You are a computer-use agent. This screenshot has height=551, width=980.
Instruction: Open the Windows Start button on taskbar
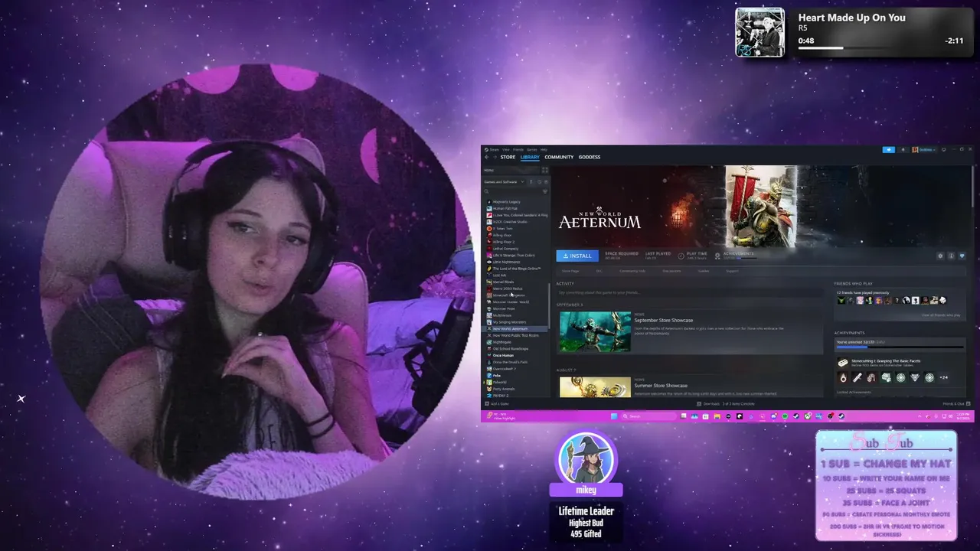pos(614,416)
